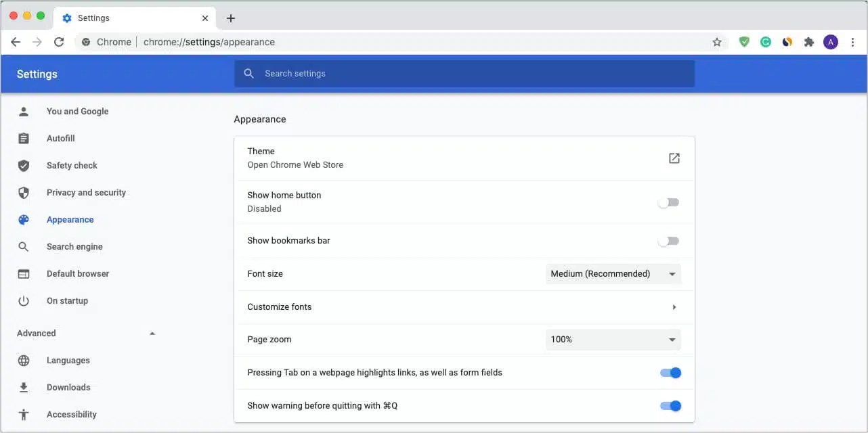The width and height of the screenshot is (868, 433).
Task: Select Downloads in the settings sidebar
Action: [x=68, y=387]
